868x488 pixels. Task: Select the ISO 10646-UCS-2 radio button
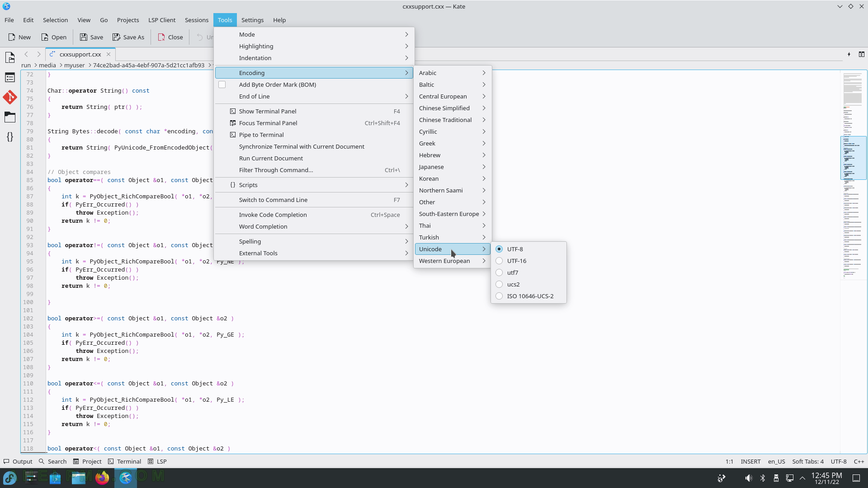(499, 296)
